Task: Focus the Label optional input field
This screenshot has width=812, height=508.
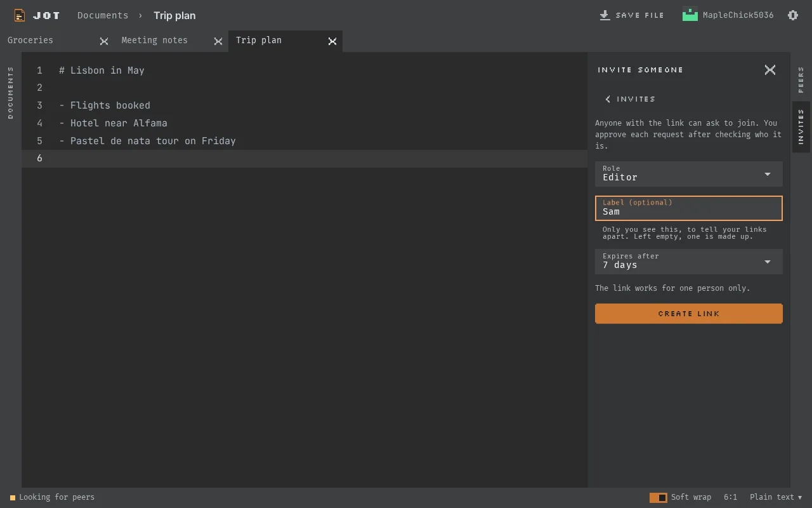Action: pos(689,208)
